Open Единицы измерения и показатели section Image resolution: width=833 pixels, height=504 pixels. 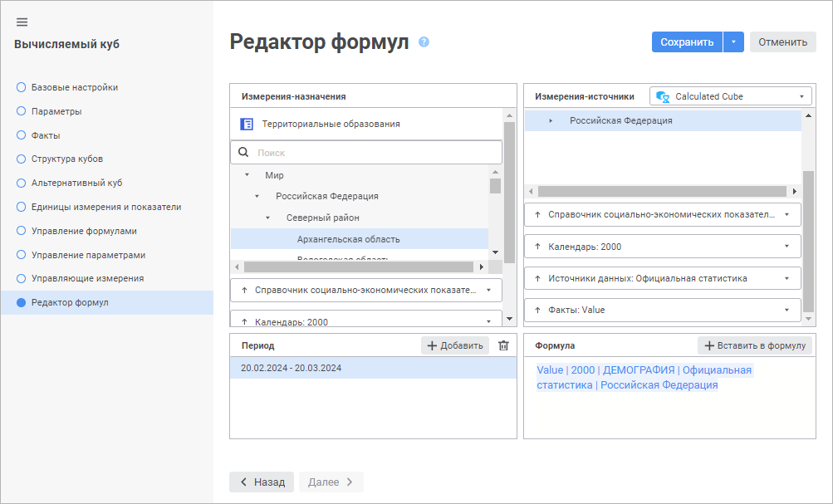pos(105,207)
